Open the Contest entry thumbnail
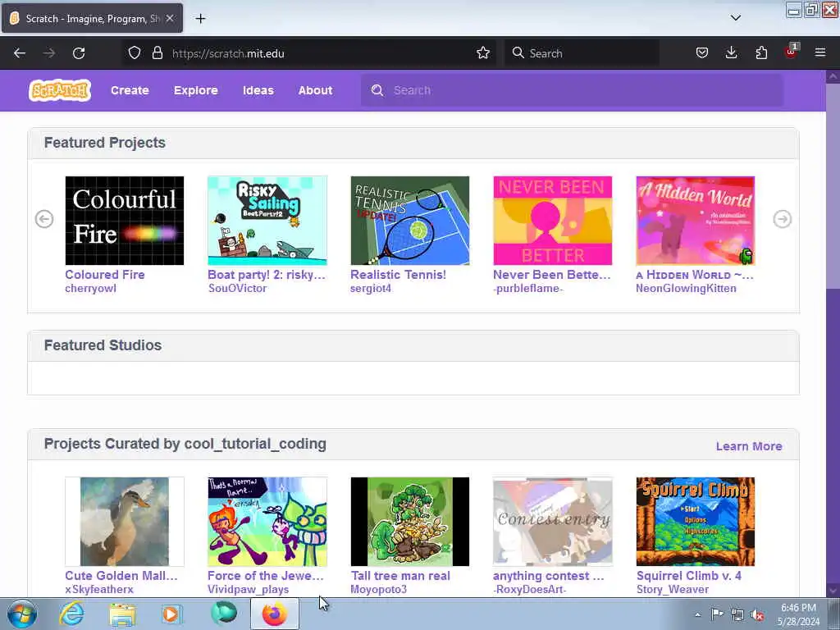 (552, 522)
